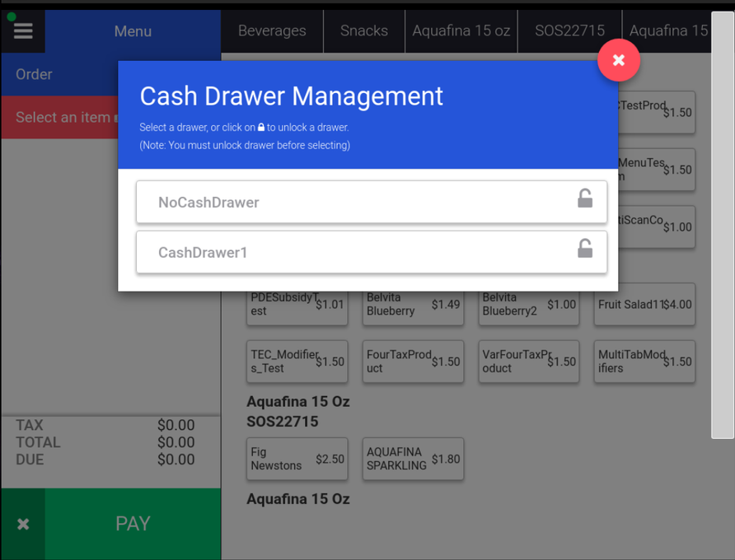Image resolution: width=735 pixels, height=560 pixels.
Task: Click the tiScanCo $1.00 product tile
Action: [657, 226]
